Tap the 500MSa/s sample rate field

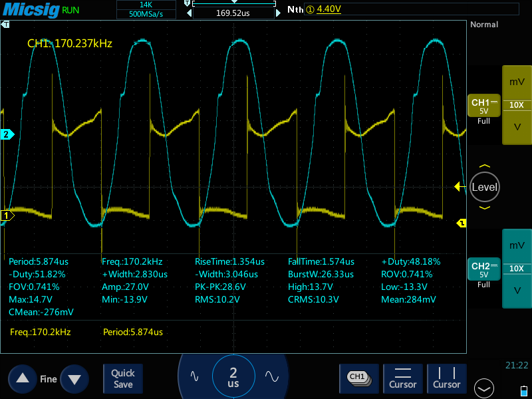[x=146, y=14]
